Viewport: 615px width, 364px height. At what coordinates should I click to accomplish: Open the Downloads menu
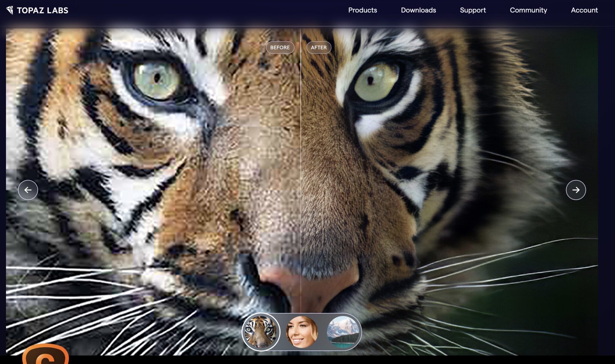pyautogui.click(x=418, y=10)
